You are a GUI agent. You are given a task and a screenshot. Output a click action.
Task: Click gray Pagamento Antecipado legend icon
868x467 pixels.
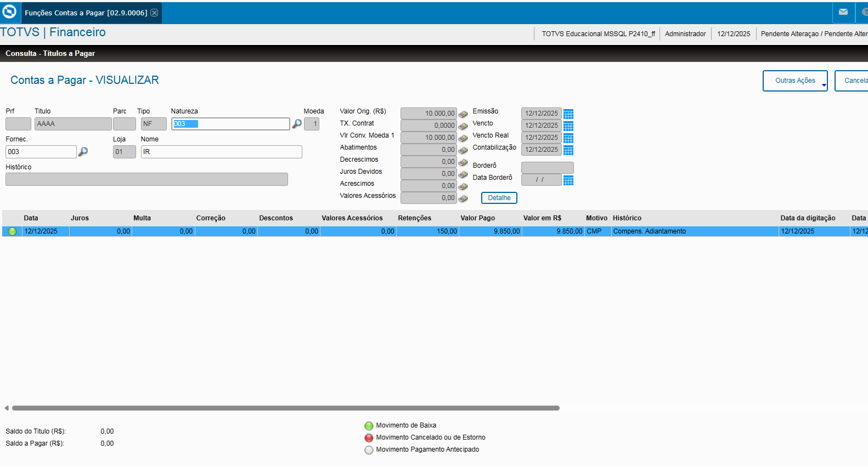369,450
